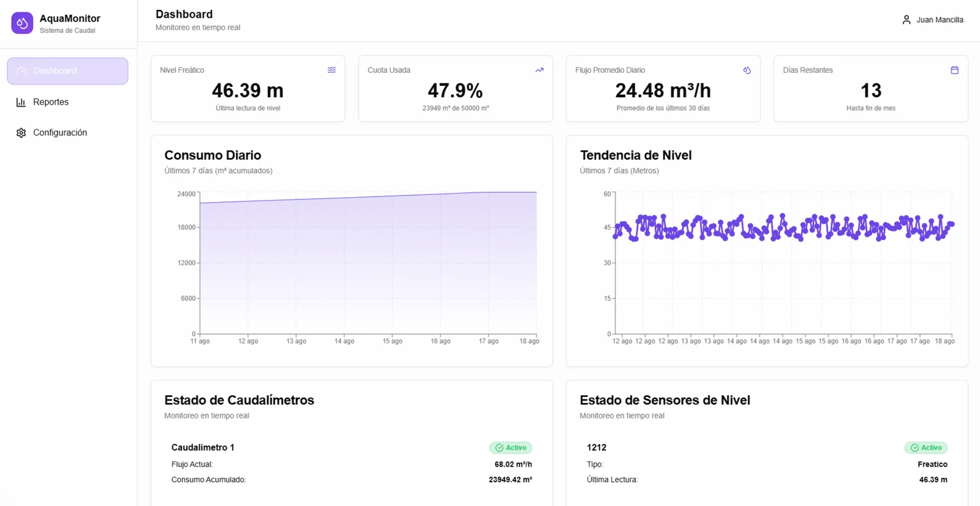This screenshot has width=980, height=506.
Task: Click the Activo badge for sensor 1212
Action: (925, 448)
